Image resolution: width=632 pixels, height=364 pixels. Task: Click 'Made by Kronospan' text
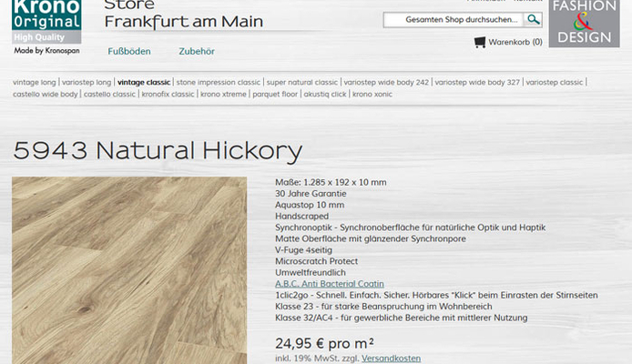pyautogui.click(x=46, y=50)
